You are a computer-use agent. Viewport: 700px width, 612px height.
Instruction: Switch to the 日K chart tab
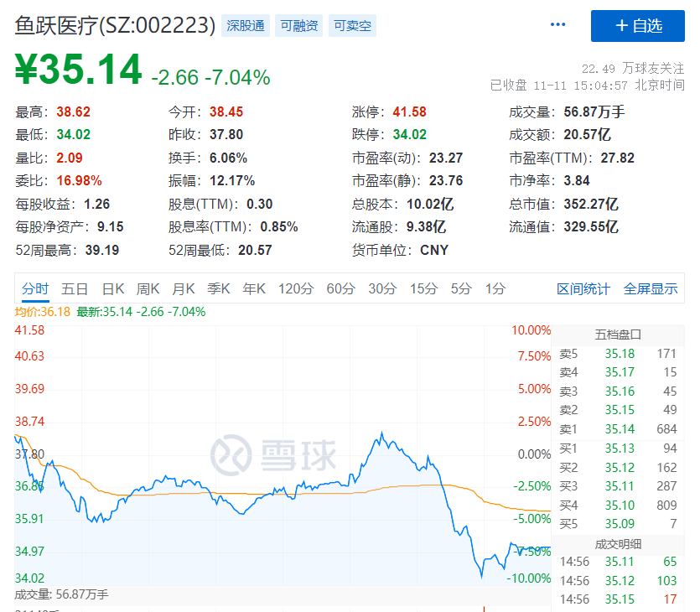(112, 289)
